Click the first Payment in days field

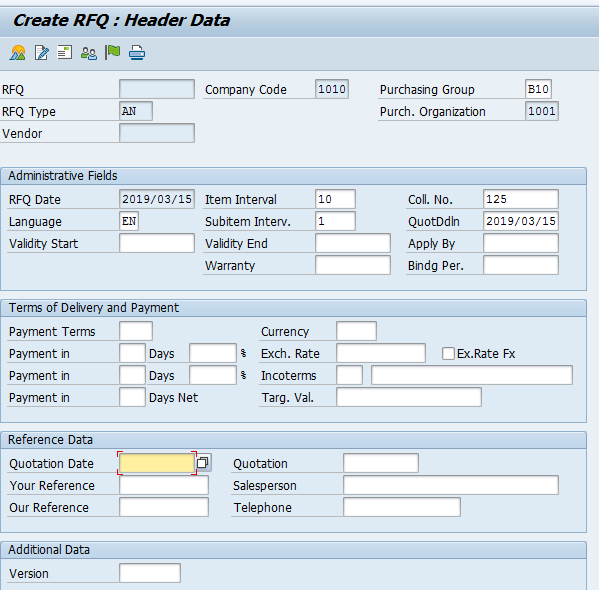[x=132, y=353]
